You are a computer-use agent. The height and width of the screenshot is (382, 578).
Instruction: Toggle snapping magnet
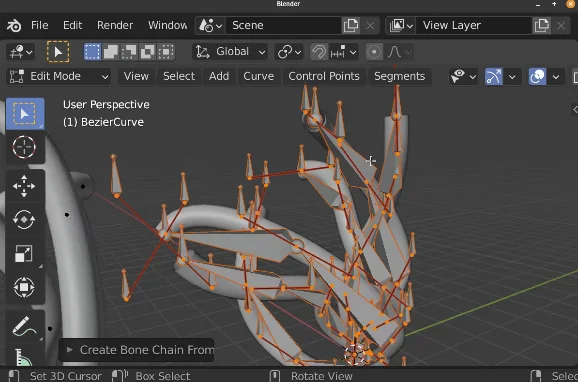[319, 52]
